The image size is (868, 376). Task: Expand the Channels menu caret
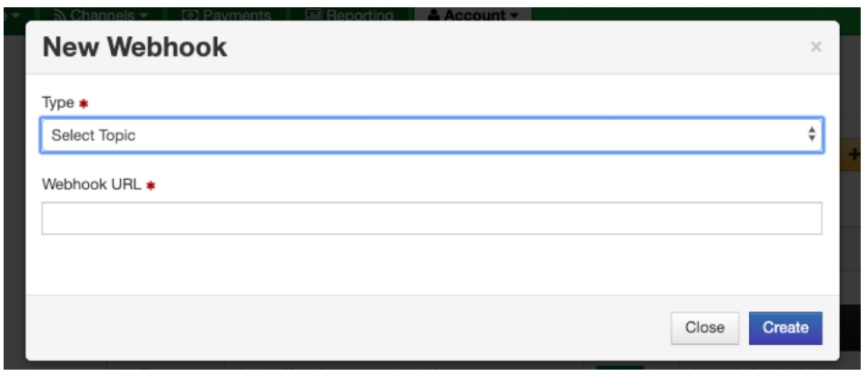[x=144, y=15]
